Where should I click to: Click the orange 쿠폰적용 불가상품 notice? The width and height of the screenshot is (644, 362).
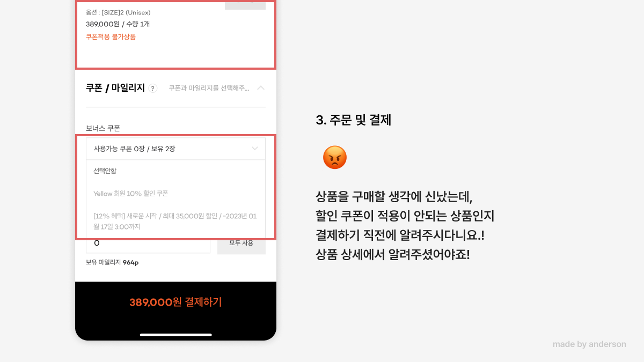coord(111,37)
